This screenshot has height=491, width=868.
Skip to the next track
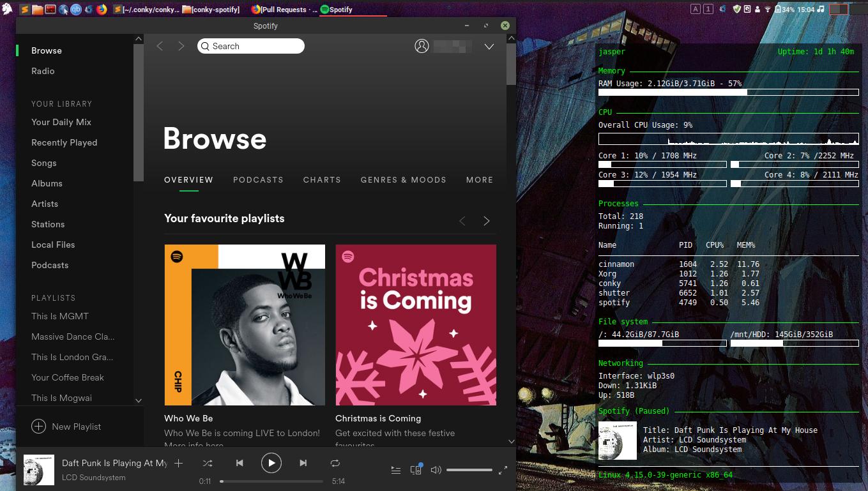pos(303,463)
